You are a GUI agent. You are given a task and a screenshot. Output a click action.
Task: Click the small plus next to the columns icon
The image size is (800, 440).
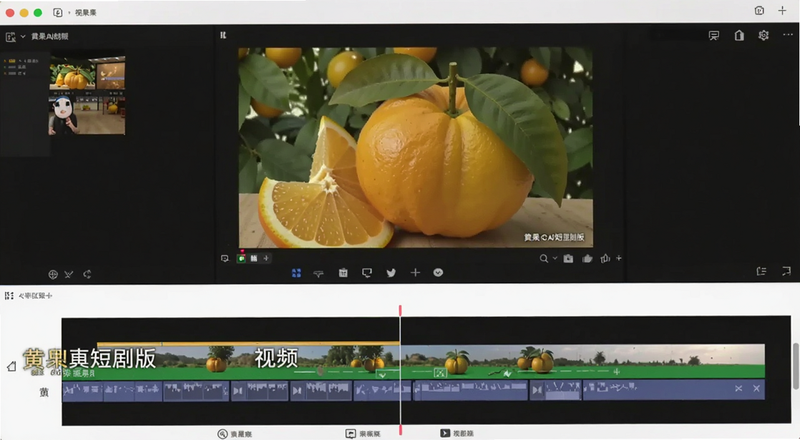pos(266,258)
